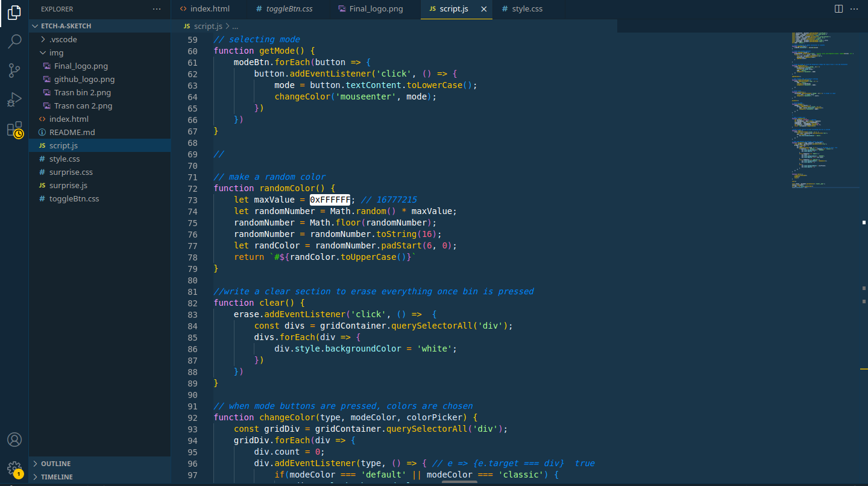Click the editor's horizontal scrollbar thumb
This screenshot has height=486, width=868.
[x=459, y=482]
